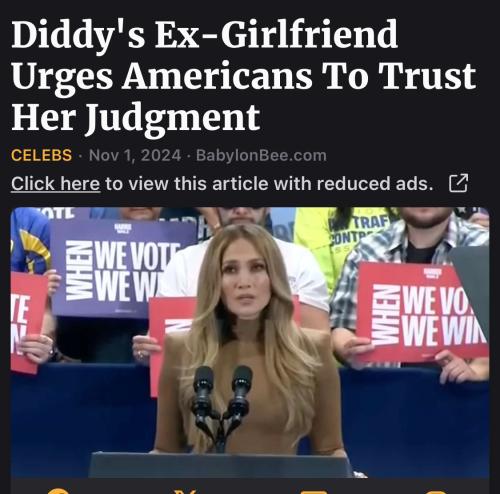Image resolution: width=500 pixels, height=494 pixels.
Task: Open the CELEBS category tag
Action: [41, 155]
